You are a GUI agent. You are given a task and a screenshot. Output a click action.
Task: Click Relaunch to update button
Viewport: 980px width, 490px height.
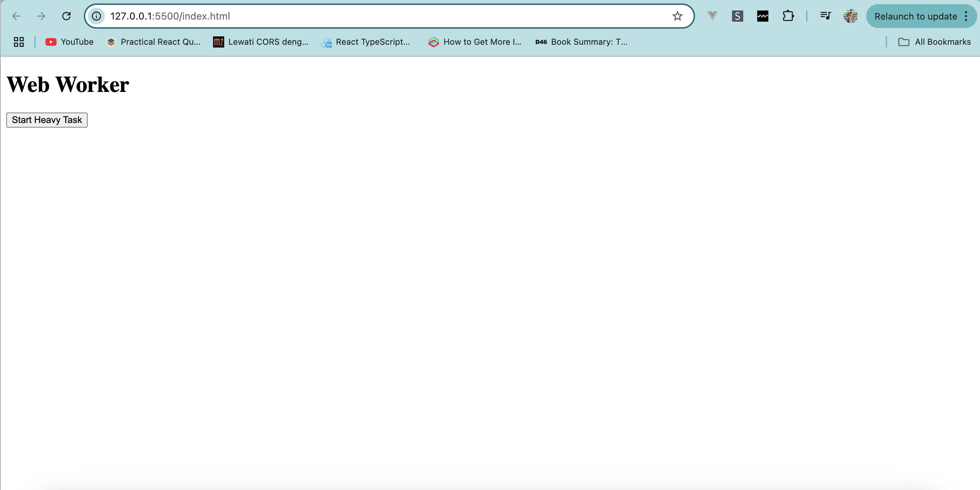click(x=915, y=16)
